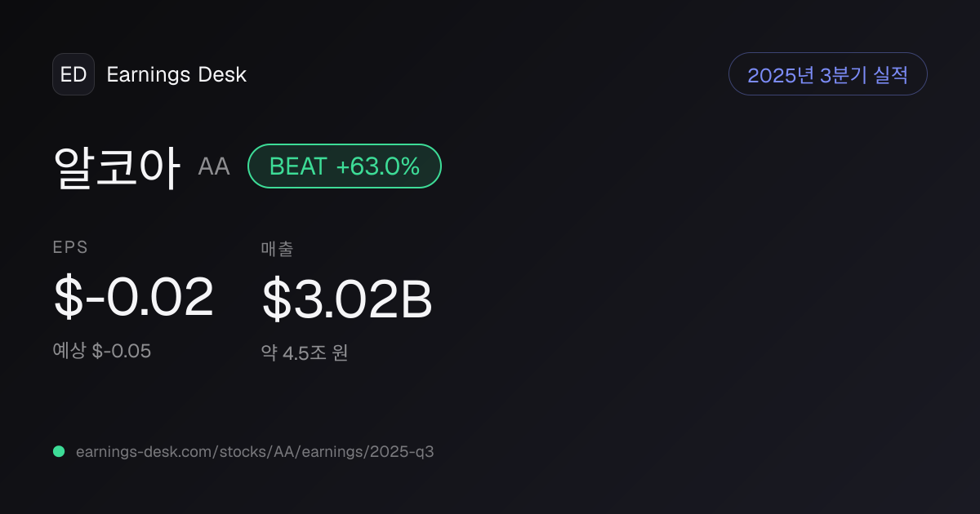This screenshot has width=980, height=514.
Task: Click the 약 4.5조 원 conversion text
Action: click(x=305, y=353)
